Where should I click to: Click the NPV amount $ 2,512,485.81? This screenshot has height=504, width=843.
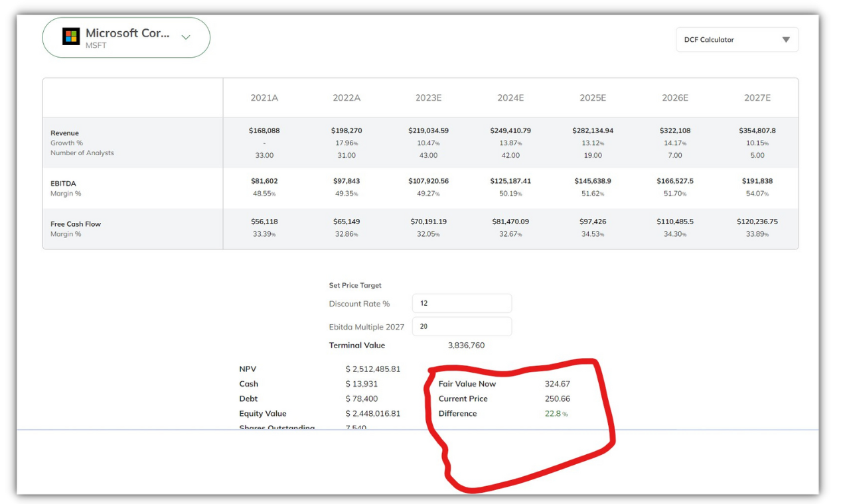pyautogui.click(x=373, y=369)
